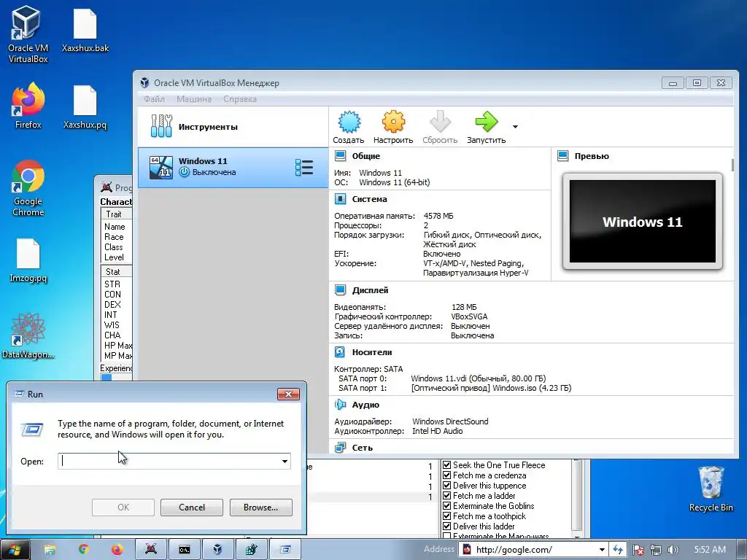Select the Imzog.pq desktop file

(28, 260)
